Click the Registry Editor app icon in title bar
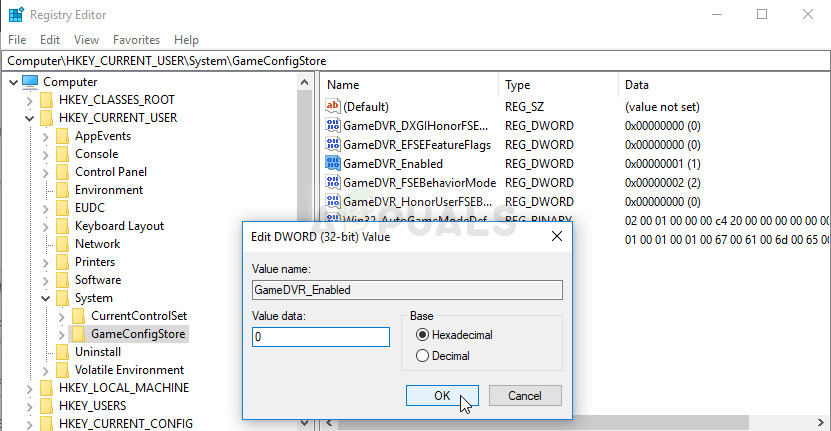 coord(16,14)
